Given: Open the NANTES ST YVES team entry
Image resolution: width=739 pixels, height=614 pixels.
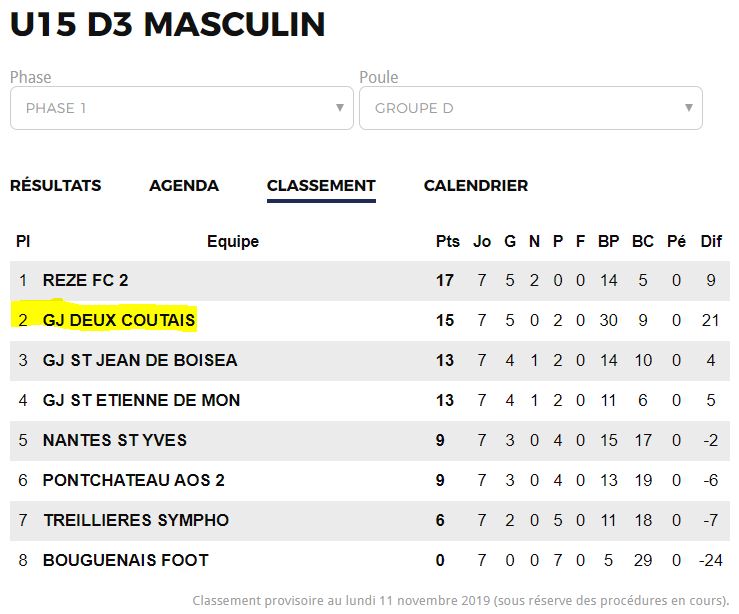Looking at the screenshot, I should click(115, 441).
